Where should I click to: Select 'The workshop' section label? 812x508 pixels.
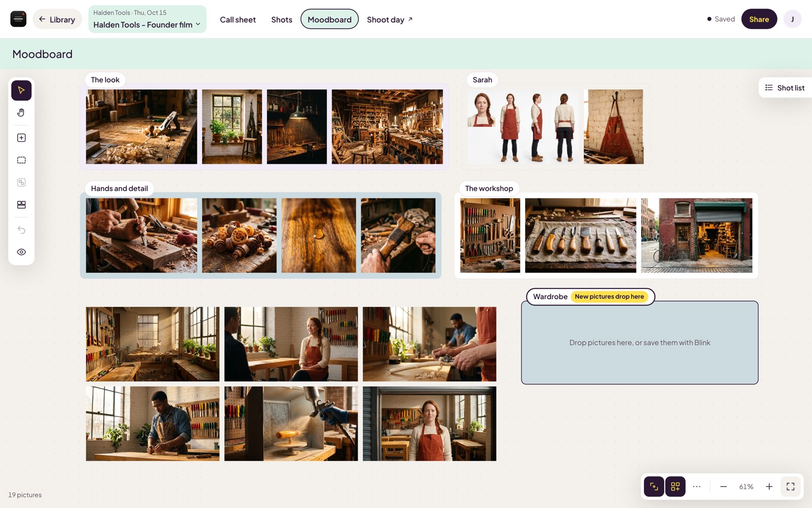489,188
